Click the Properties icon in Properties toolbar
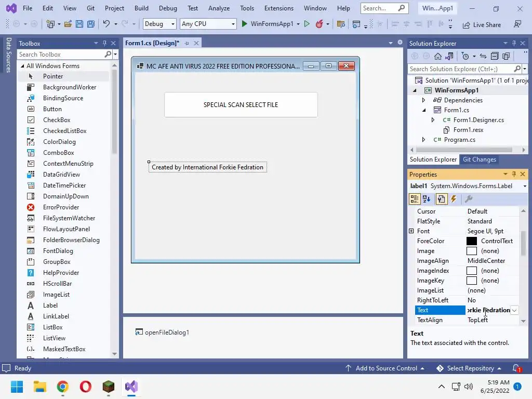 point(441,199)
